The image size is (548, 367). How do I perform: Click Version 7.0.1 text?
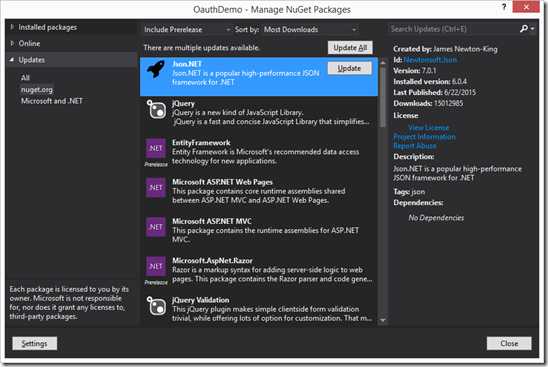pos(415,71)
